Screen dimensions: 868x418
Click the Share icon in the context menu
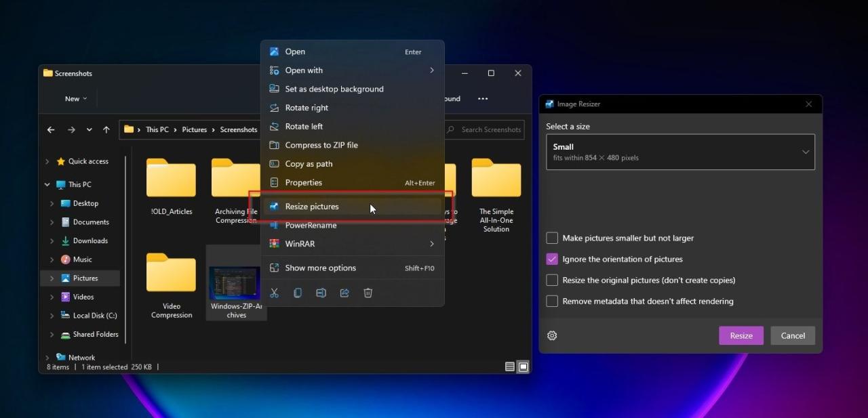344,293
